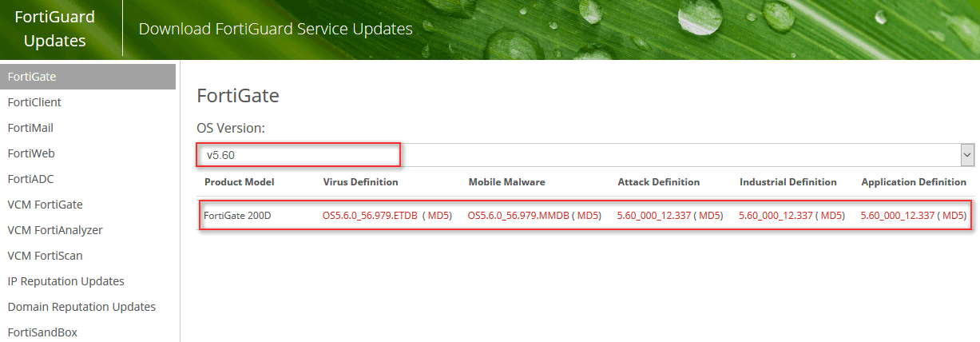
Task: Open the OS Version dropdown arrow
Action: [x=967, y=155]
